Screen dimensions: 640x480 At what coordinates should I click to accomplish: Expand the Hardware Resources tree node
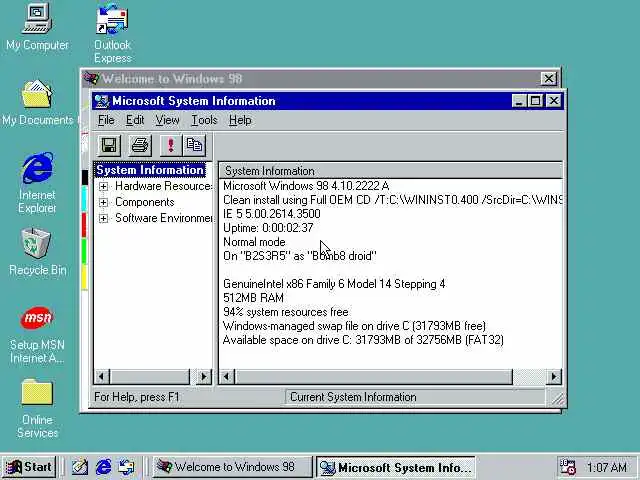[103, 187]
